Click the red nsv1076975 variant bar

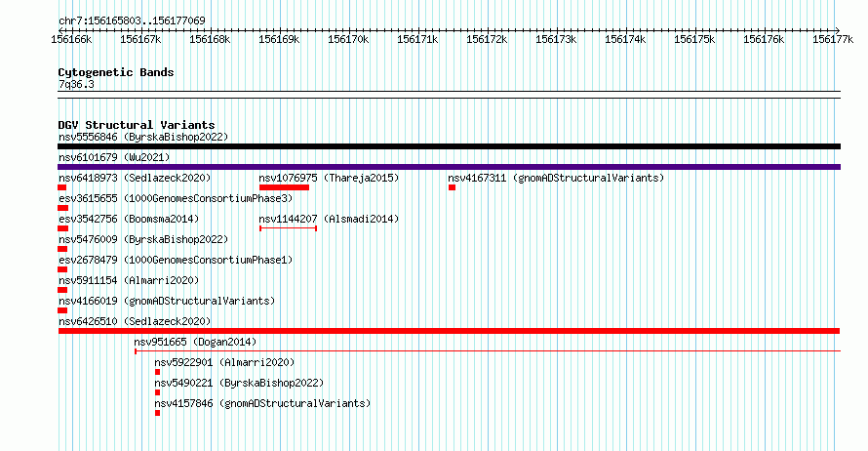coord(284,187)
